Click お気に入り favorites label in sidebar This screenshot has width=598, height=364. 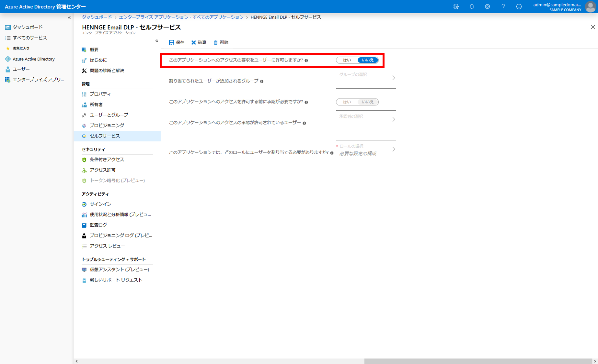(21, 48)
